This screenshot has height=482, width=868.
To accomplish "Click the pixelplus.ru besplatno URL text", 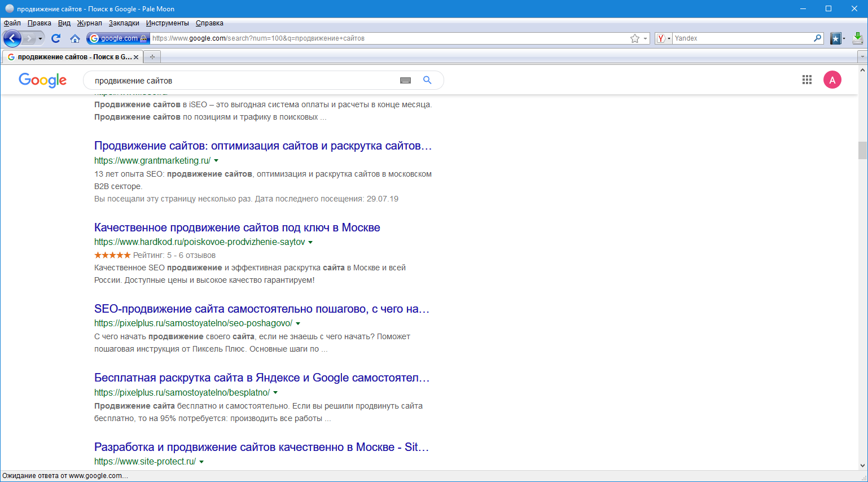I will 182,392.
